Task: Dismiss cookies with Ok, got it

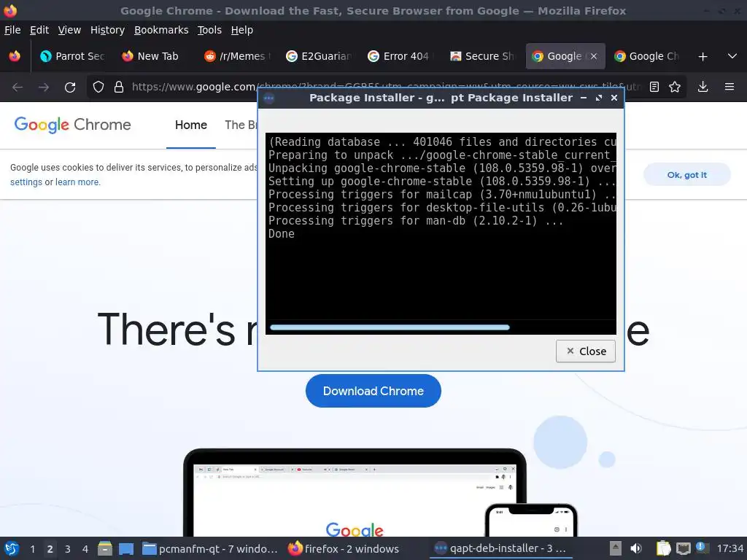Action: click(687, 175)
